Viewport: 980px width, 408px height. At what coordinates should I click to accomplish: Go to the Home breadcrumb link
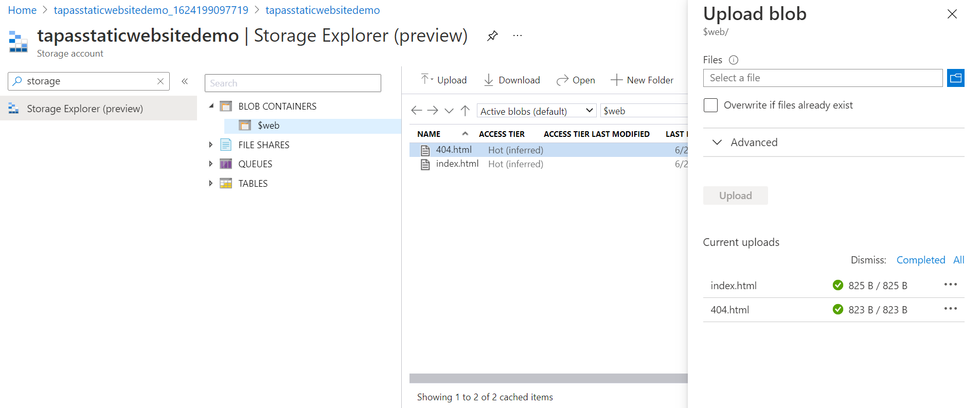(22, 10)
